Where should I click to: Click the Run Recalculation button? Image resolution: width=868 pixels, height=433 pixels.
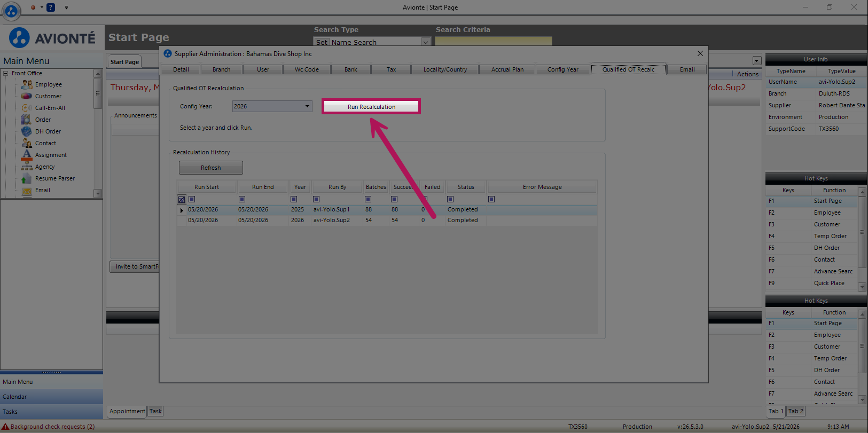click(371, 106)
